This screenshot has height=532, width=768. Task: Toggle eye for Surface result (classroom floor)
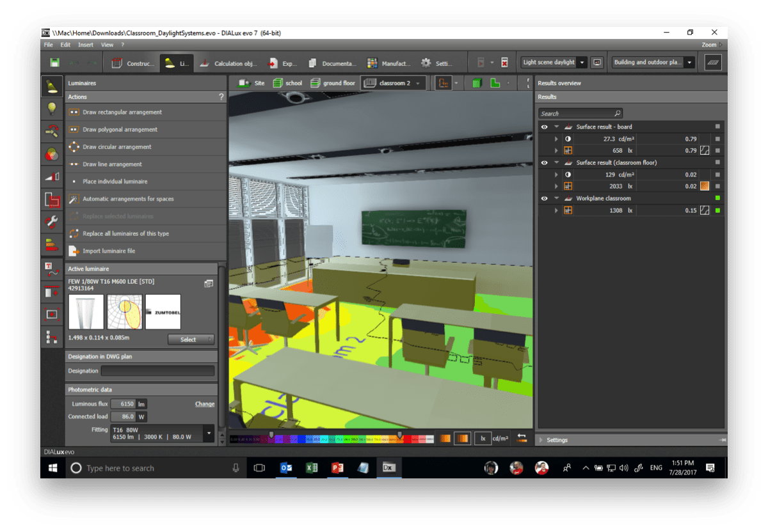pos(544,163)
